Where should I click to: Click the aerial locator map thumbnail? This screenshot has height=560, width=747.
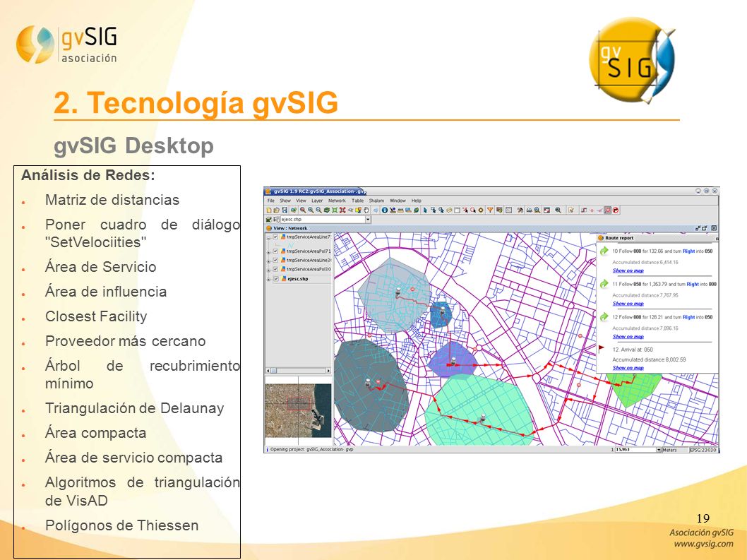[x=298, y=410]
